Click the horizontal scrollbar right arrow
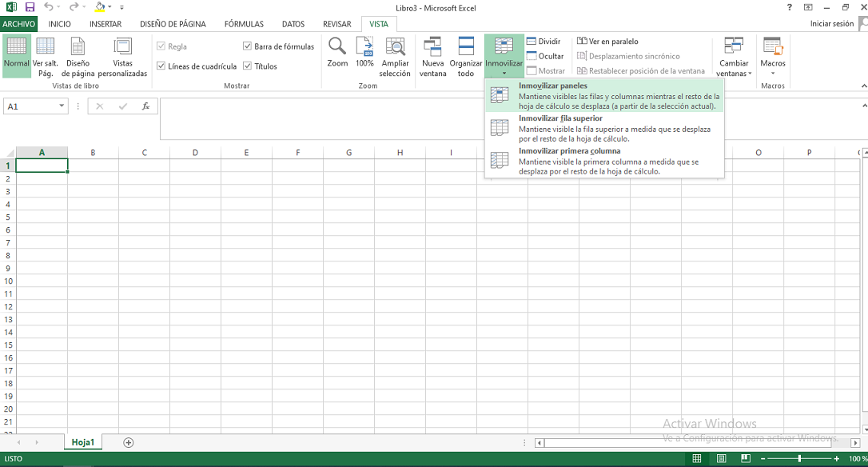The width and height of the screenshot is (868, 467). (855, 443)
